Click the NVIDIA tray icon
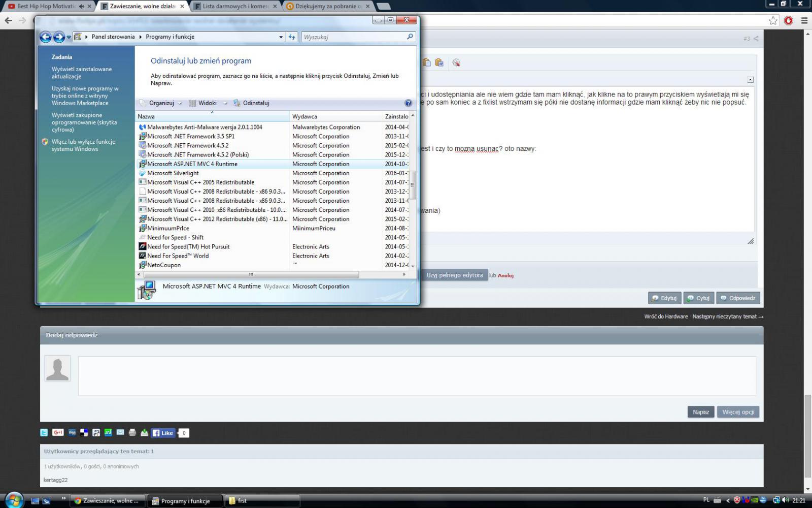 coord(755,500)
